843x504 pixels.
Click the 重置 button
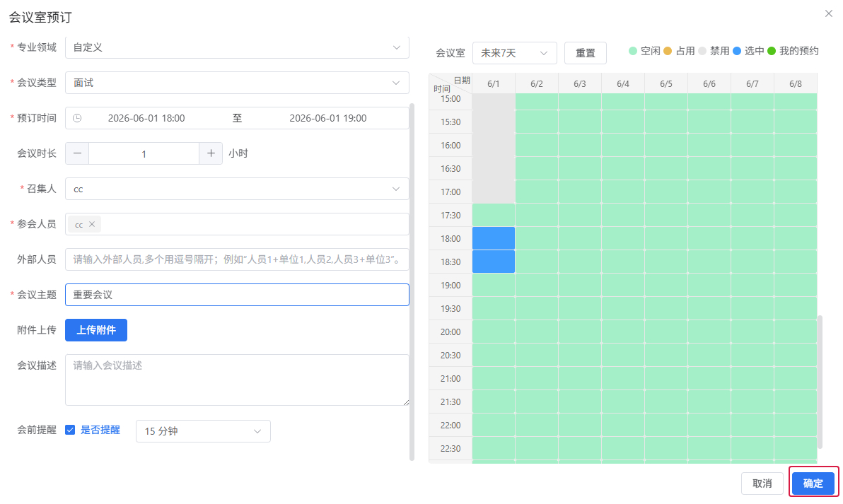586,53
